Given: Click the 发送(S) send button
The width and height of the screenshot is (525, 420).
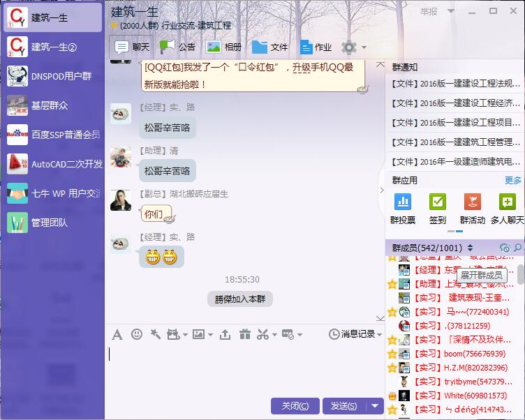Looking at the screenshot, I should (344, 406).
